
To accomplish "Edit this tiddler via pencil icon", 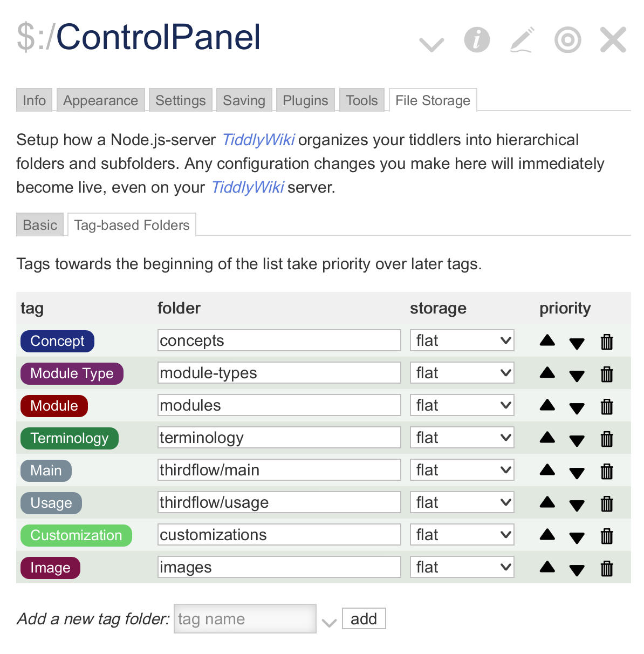I will [x=522, y=40].
